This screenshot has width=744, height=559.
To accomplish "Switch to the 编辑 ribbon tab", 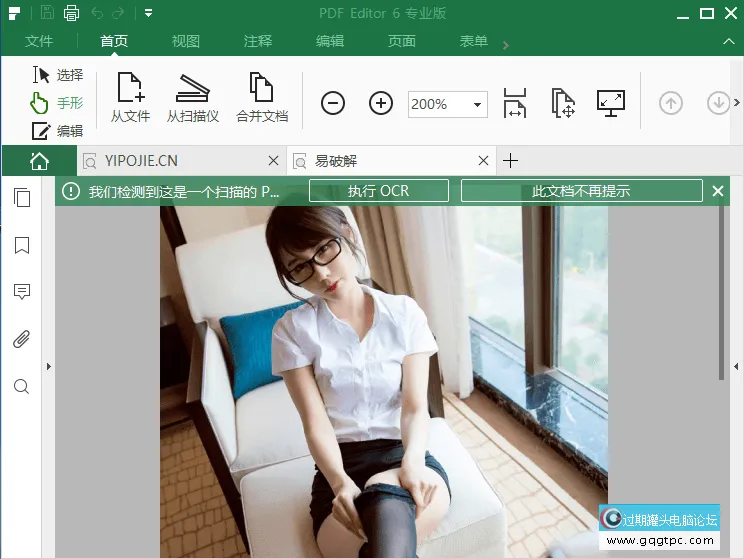I will coord(330,41).
